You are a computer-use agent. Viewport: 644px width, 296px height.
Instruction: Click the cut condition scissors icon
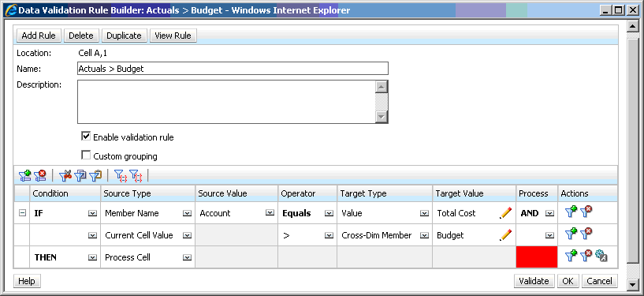pos(65,176)
